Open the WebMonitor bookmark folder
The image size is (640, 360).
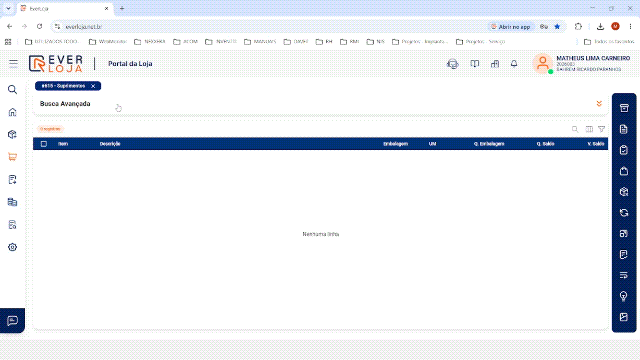[108, 42]
